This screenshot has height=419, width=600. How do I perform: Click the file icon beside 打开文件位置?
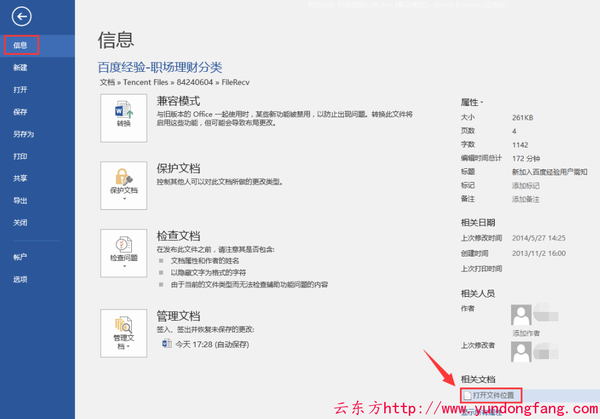pyautogui.click(x=467, y=395)
